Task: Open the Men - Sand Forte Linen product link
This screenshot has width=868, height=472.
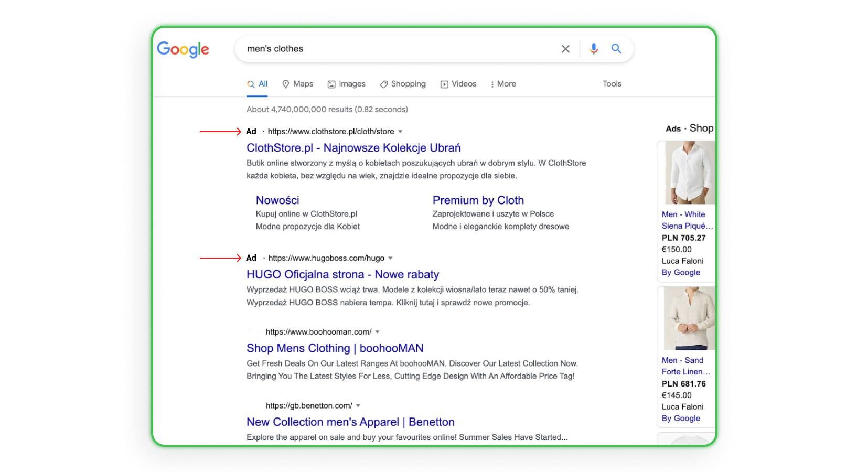Action: click(x=686, y=366)
